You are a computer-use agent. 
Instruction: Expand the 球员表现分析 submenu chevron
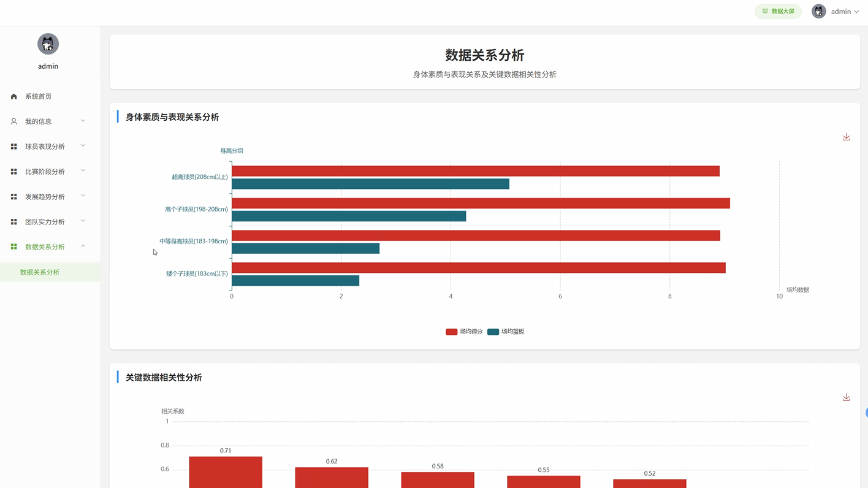[83, 146]
